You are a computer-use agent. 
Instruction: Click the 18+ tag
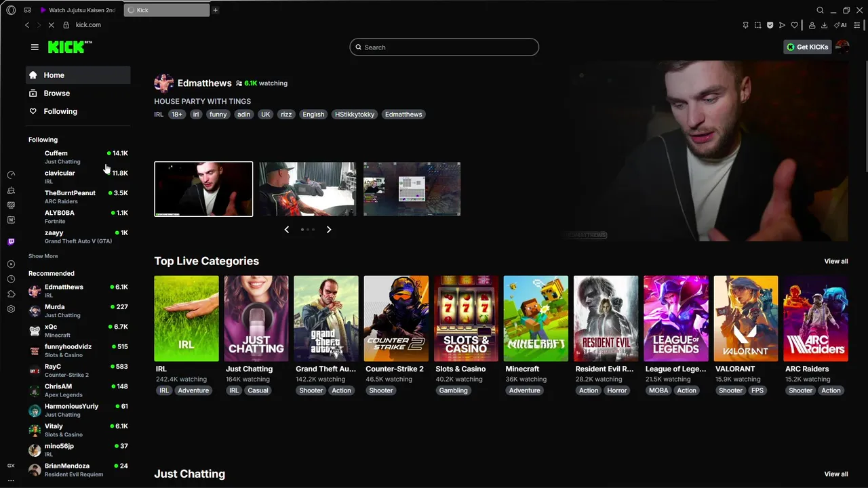point(177,115)
